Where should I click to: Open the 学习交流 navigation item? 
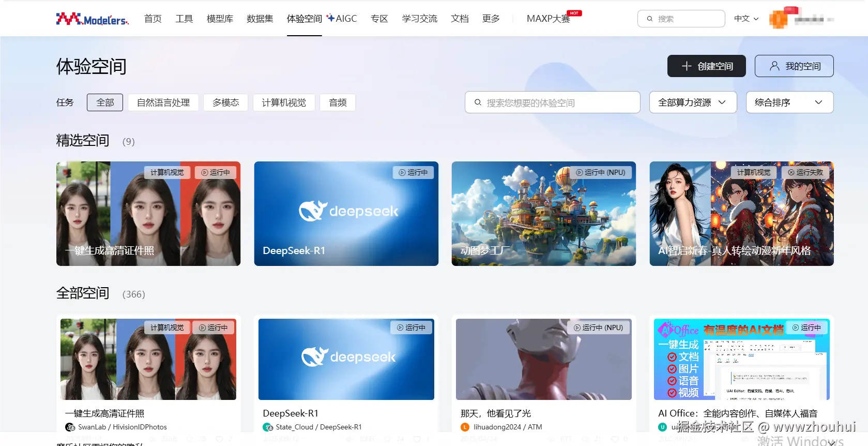pos(420,19)
